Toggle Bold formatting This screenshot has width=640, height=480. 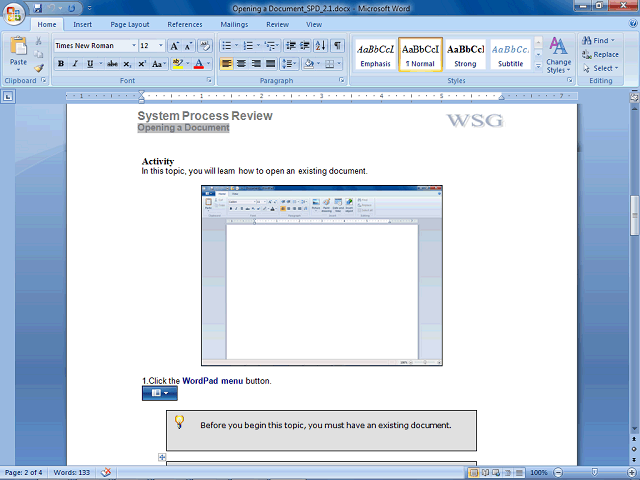point(61,64)
